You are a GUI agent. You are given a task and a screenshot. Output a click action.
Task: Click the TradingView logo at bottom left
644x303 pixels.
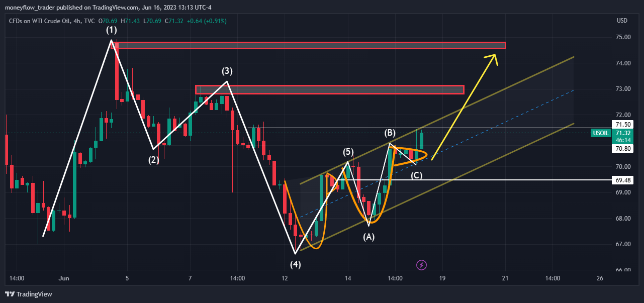pos(29,294)
